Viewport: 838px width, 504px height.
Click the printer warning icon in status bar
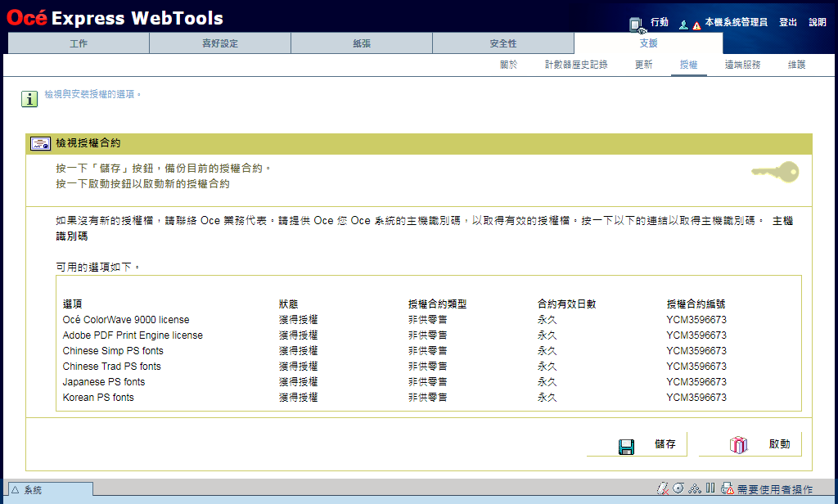[x=727, y=488]
